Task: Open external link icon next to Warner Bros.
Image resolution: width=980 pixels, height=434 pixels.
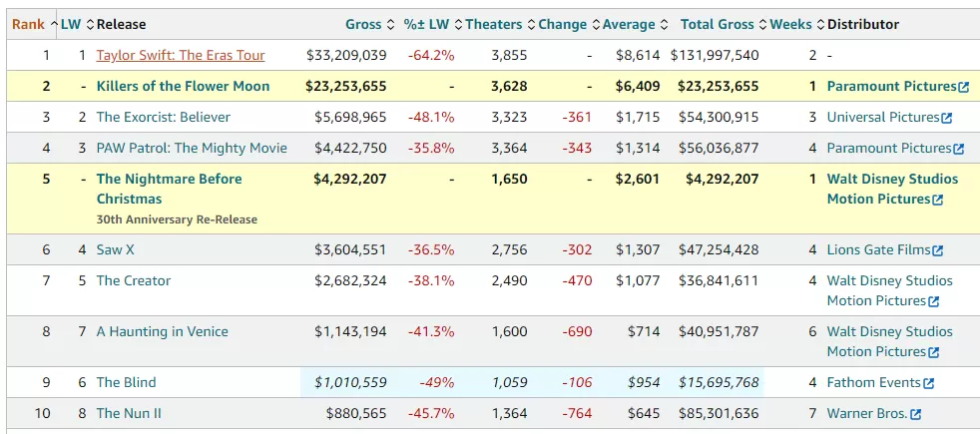Action: [915, 414]
